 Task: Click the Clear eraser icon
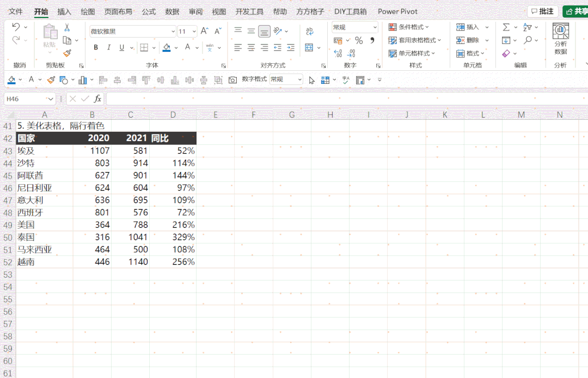(506, 53)
